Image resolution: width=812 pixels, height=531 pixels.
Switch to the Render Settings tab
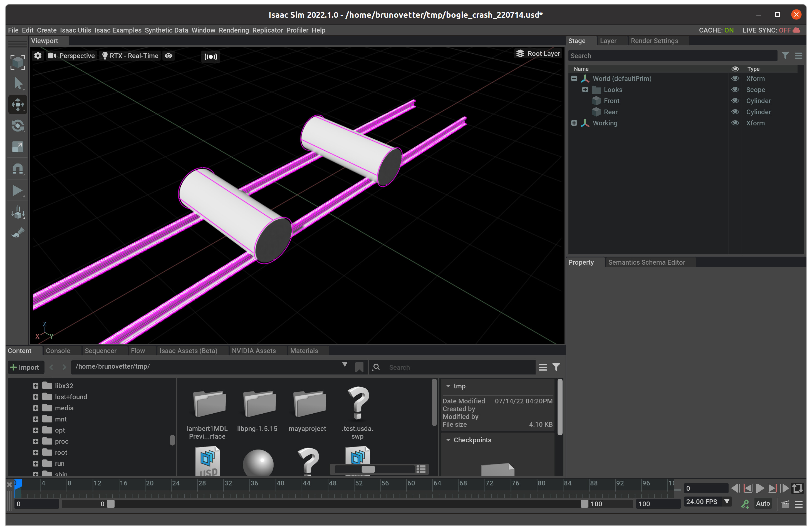click(654, 41)
